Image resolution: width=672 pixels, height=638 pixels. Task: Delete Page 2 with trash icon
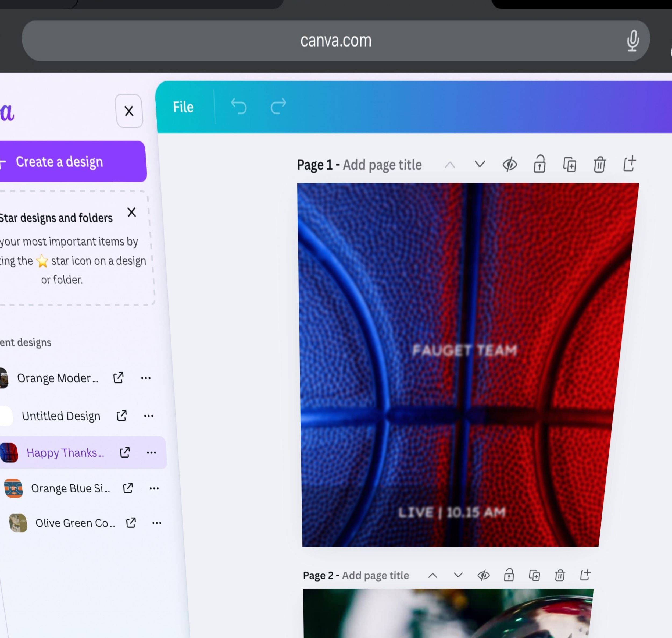(x=560, y=575)
